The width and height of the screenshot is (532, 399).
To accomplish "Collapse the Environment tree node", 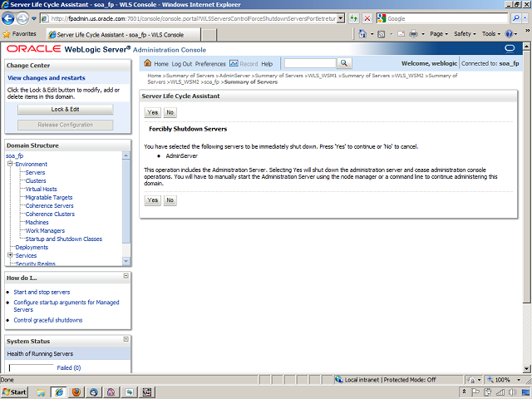I will click(x=10, y=165).
